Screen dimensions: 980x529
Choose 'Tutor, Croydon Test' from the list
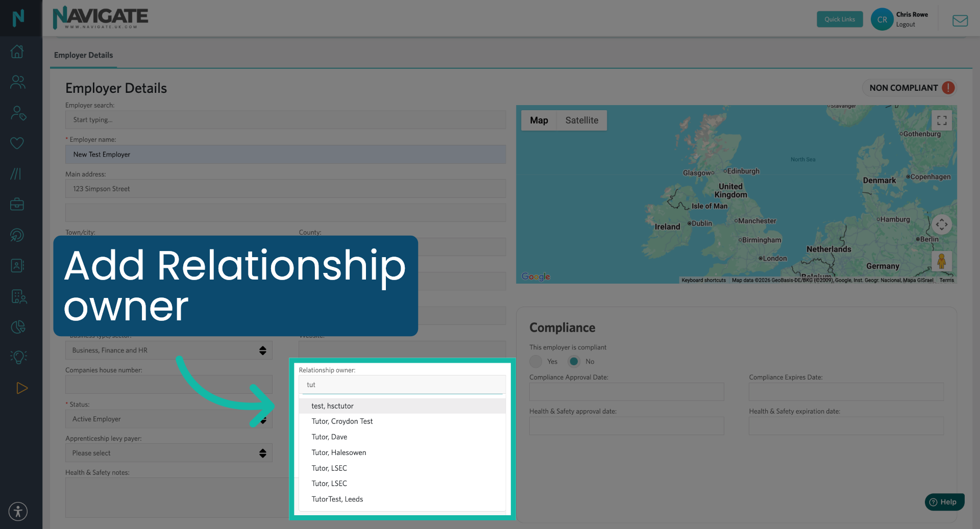[x=402, y=421]
